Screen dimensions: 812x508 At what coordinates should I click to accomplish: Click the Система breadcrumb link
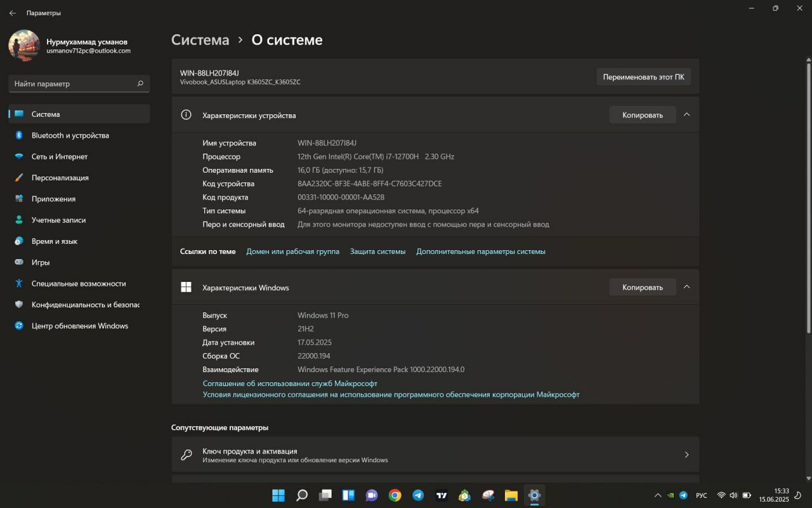coord(200,40)
